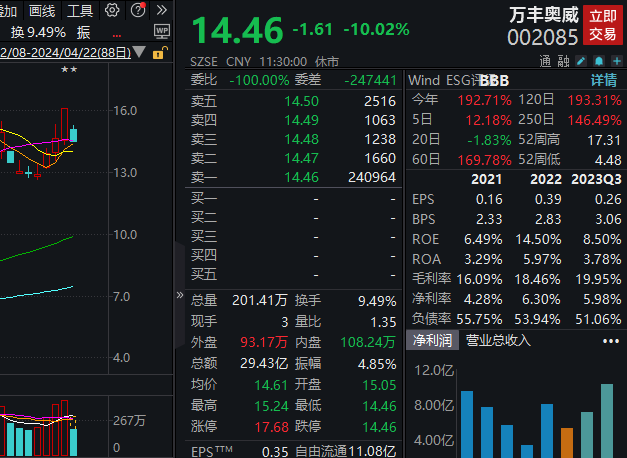Screen dimensions: 627x458
Task: Click the 2023Q3 column header
Action: click(x=596, y=179)
